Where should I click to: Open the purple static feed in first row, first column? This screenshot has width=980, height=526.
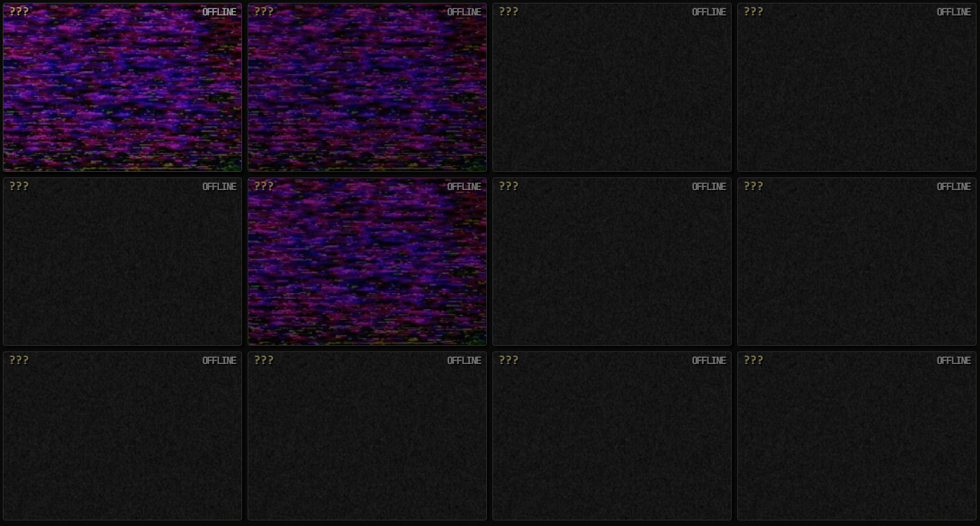122,87
